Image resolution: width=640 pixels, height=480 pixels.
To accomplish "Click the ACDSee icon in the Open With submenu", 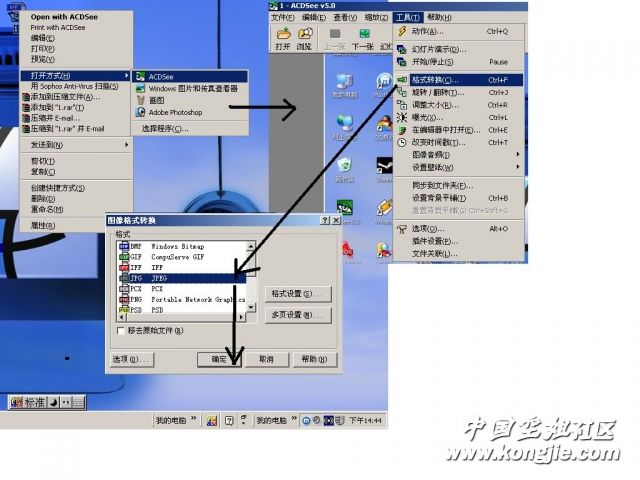I will tap(140, 76).
